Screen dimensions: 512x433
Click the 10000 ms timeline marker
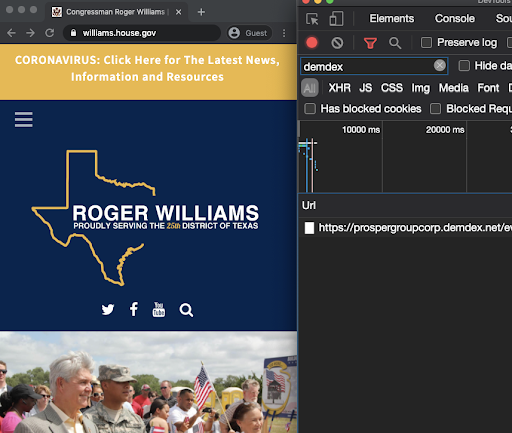point(361,130)
